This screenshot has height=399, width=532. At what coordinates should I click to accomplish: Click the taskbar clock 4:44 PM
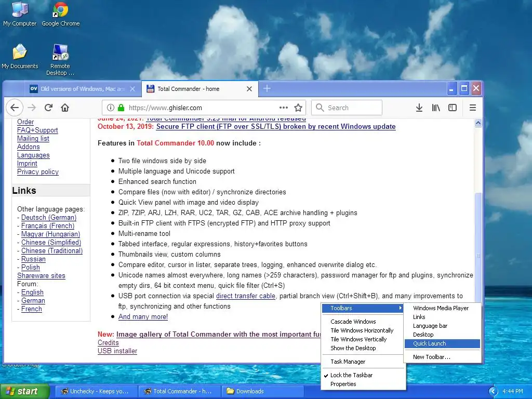coord(513,391)
